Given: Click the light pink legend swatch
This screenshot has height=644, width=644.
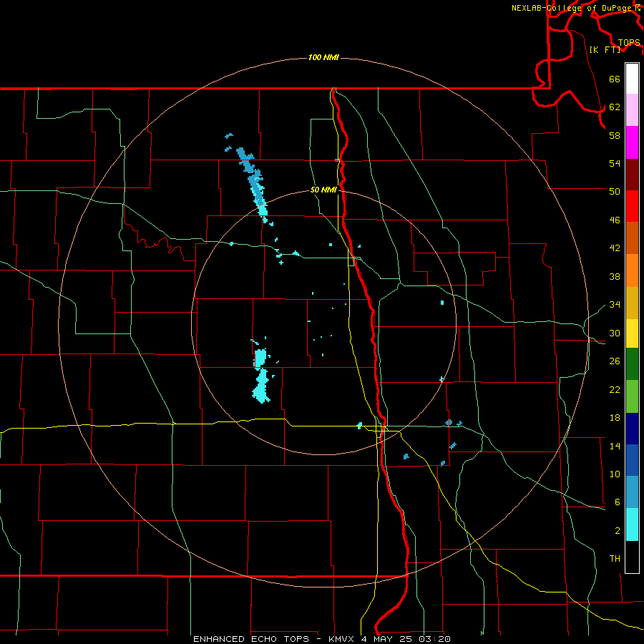Looking at the screenshot, I should pyautogui.click(x=632, y=110).
